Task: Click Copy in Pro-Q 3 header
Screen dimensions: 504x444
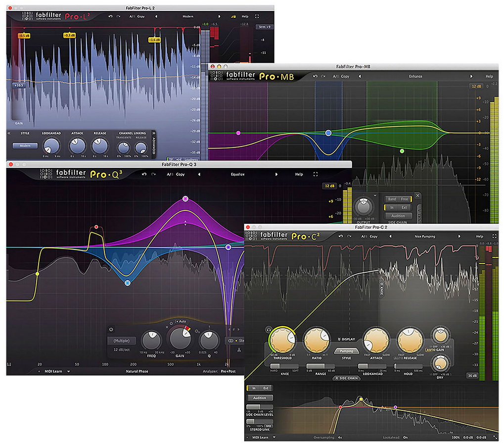Action: click(181, 174)
